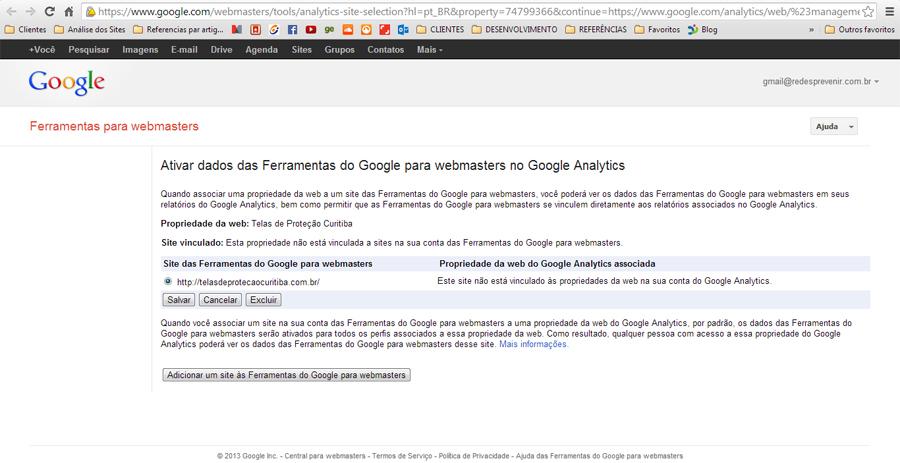Click 'Este site não está vinculado' cell text
The image size is (900, 463).
604,281
